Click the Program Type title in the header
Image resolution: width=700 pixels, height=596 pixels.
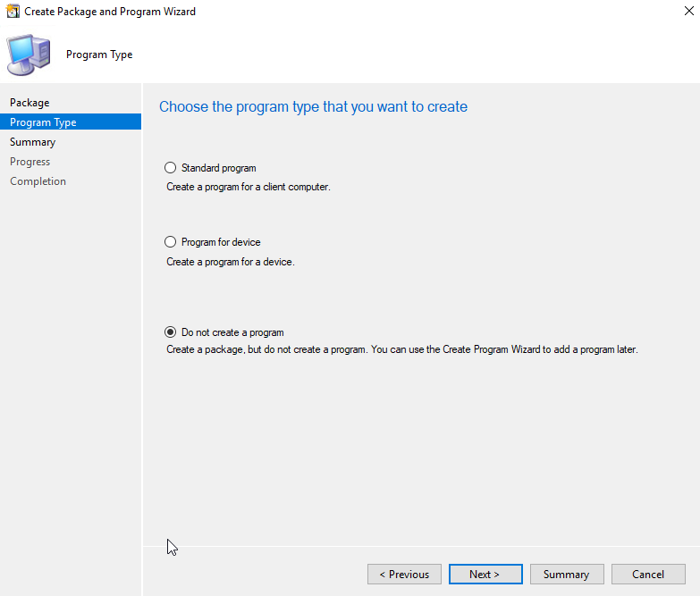99,55
